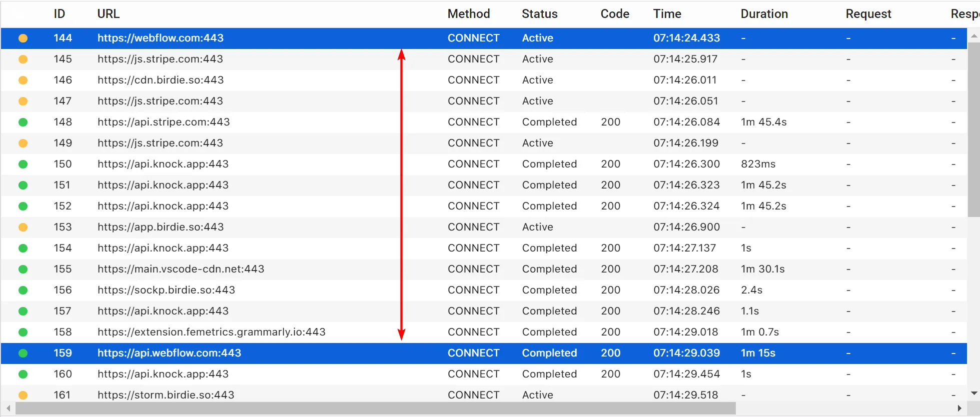The width and height of the screenshot is (980, 417).
Task: Click the green status dot for ID 152
Action: 23,206
